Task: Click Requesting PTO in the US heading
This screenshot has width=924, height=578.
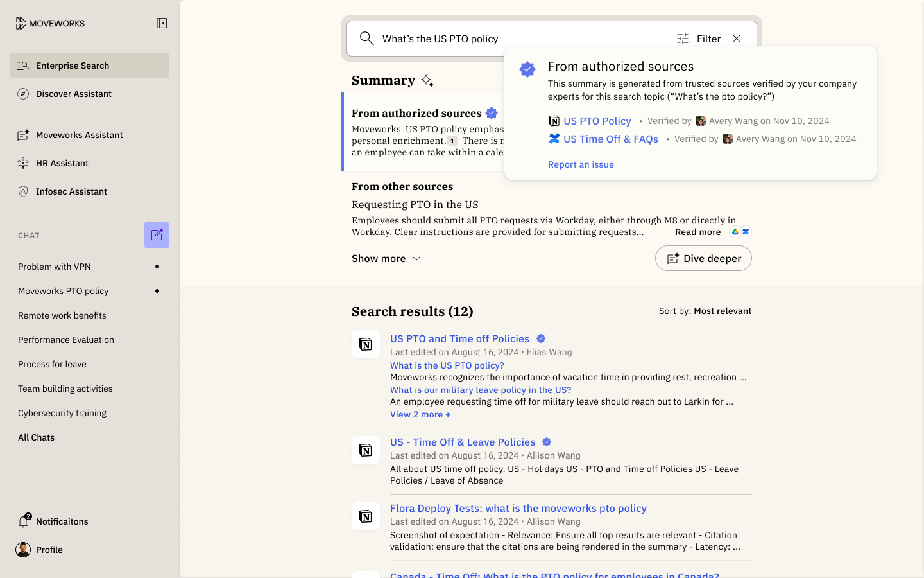Action: pyautogui.click(x=415, y=204)
